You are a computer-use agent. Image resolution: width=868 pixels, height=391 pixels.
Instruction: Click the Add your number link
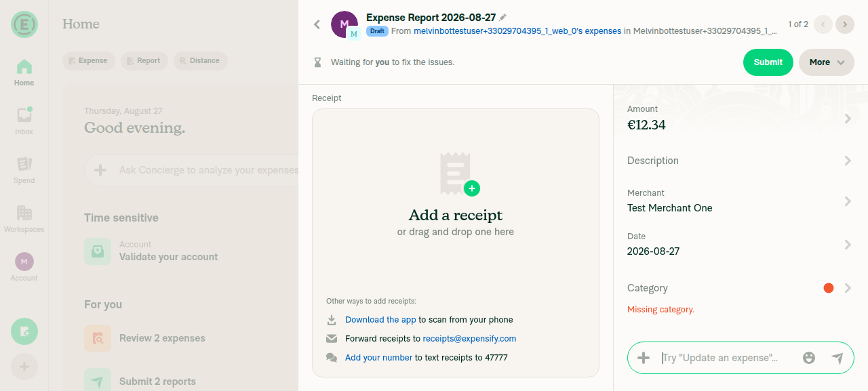pyautogui.click(x=378, y=358)
